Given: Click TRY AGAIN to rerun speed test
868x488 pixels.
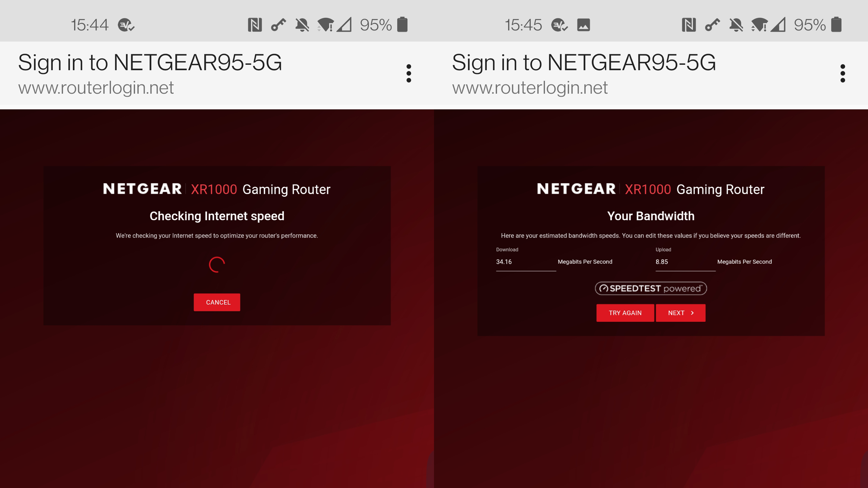Looking at the screenshot, I should tap(625, 313).
